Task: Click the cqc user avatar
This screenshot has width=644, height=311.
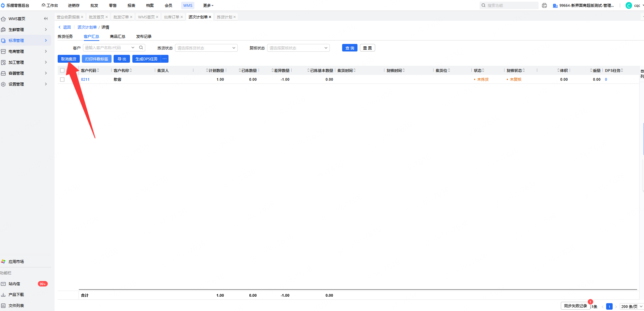Action: coord(629,5)
